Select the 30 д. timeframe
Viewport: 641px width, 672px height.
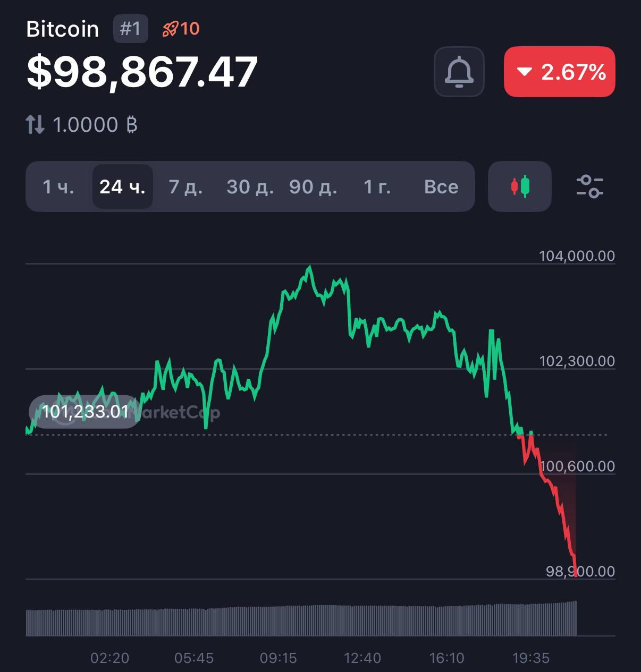250,186
